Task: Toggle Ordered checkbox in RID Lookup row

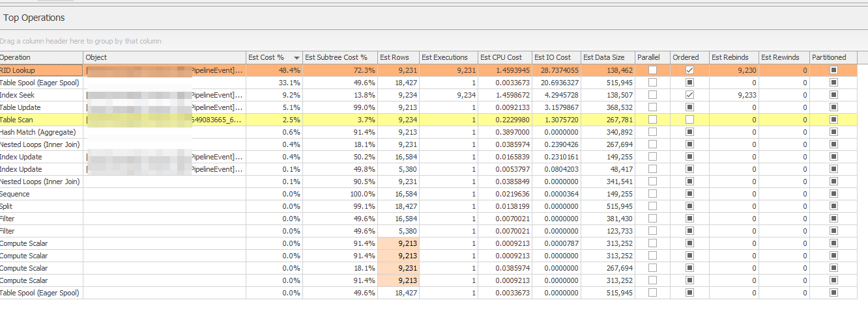Action: tap(689, 70)
